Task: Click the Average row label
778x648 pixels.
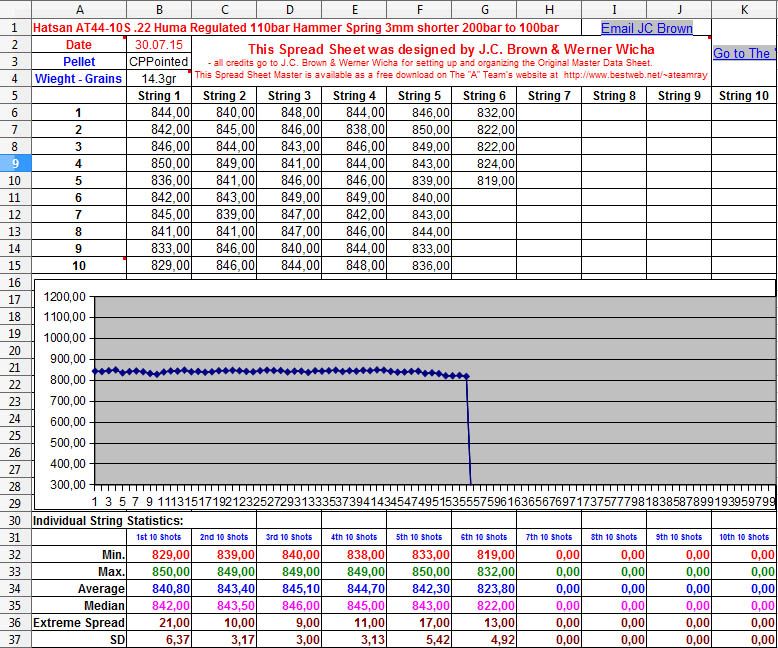Action: click(79, 588)
